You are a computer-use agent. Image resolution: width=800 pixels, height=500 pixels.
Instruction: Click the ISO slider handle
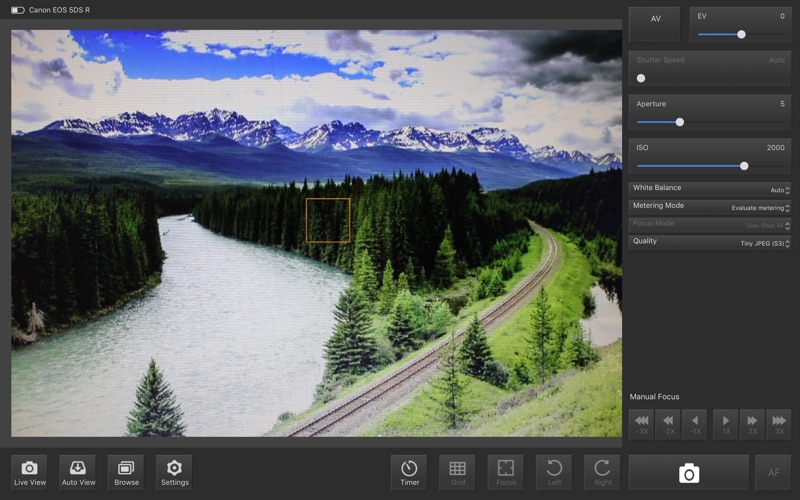744,166
